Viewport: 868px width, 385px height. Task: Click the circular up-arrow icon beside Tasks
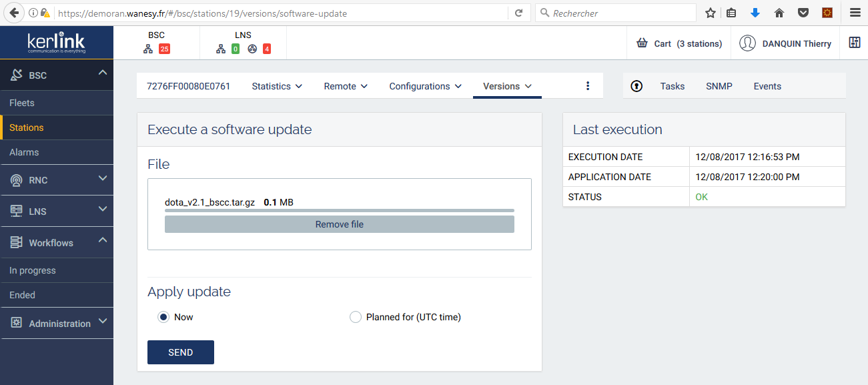click(x=636, y=86)
